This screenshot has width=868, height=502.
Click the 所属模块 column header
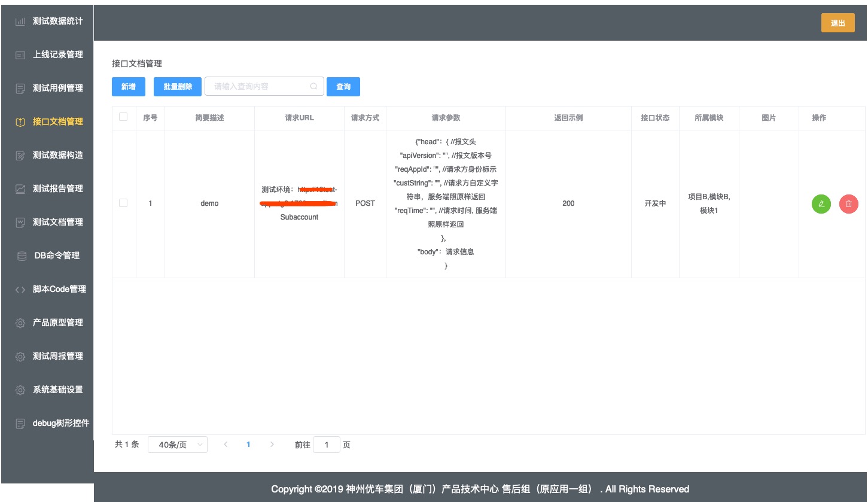click(x=709, y=118)
